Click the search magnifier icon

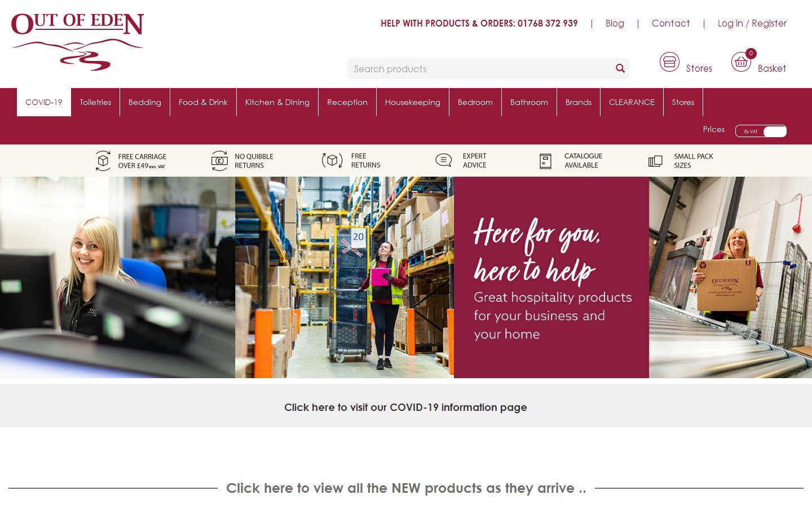point(620,68)
